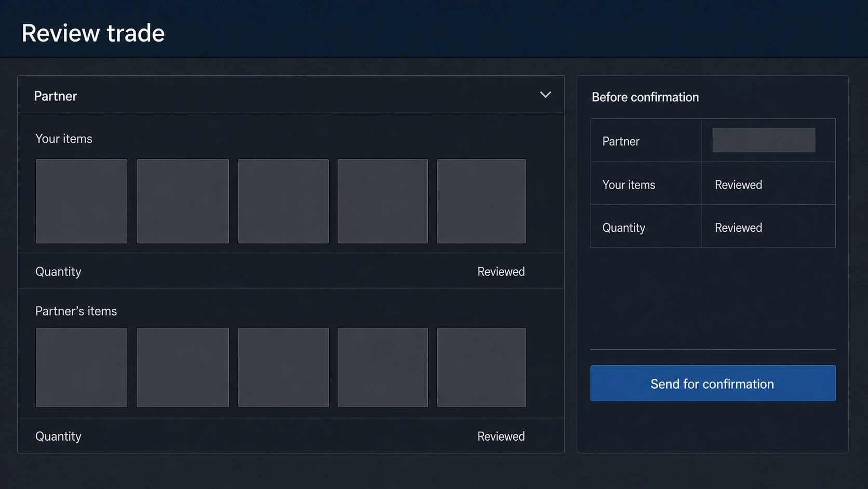This screenshot has width=868, height=489.
Task: Select second slot in Your items
Action: (x=183, y=201)
